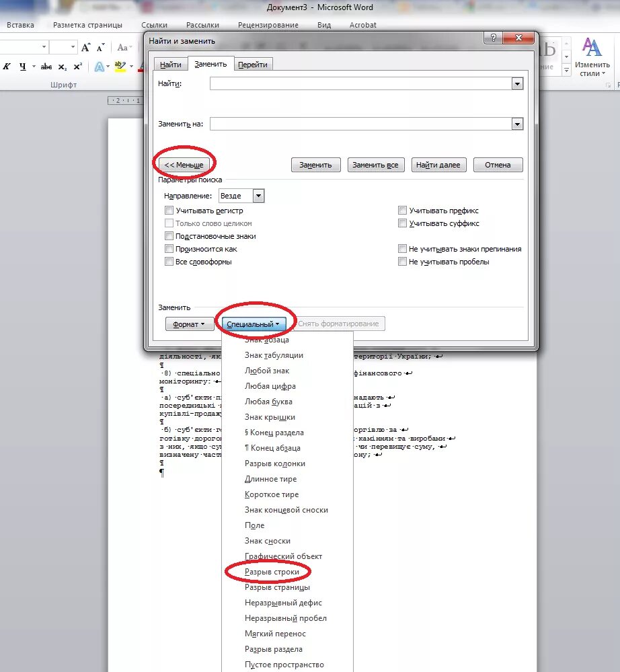Collapse options with the << Меньше button
The height and width of the screenshot is (672, 620).
pos(184,165)
